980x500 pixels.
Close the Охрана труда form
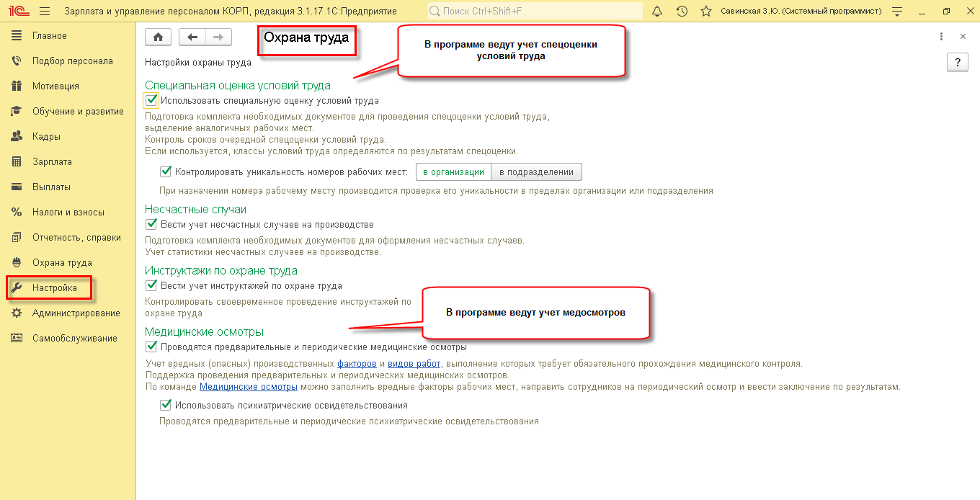coord(963,36)
